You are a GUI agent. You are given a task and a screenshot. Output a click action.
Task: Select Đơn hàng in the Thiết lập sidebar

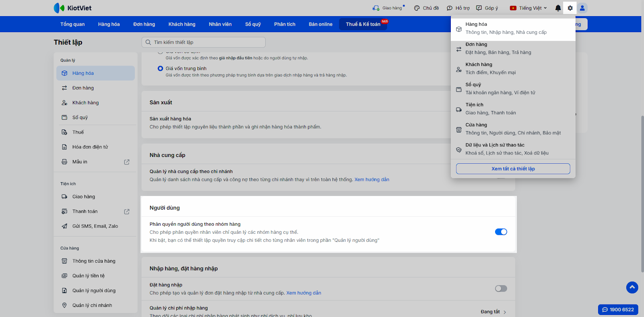[95, 88]
